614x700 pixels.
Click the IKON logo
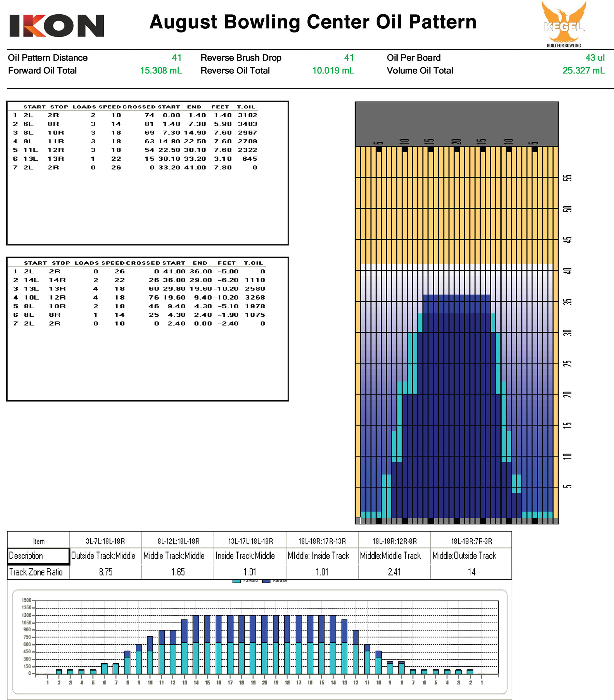pyautogui.click(x=57, y=26)
